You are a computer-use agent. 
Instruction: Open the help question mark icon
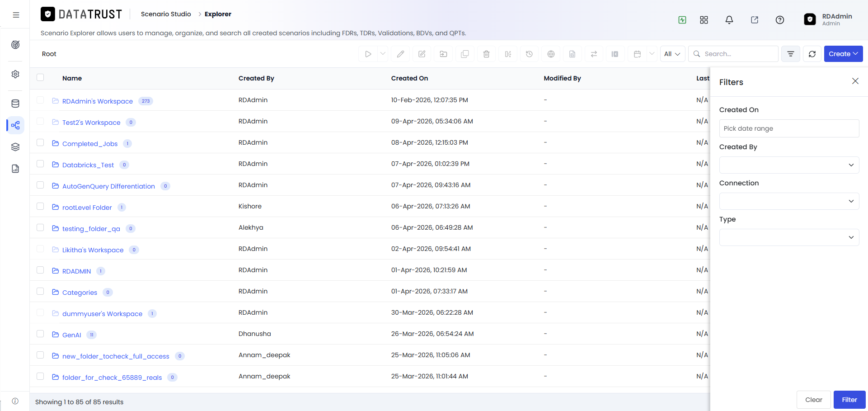(x=780, y=20)
